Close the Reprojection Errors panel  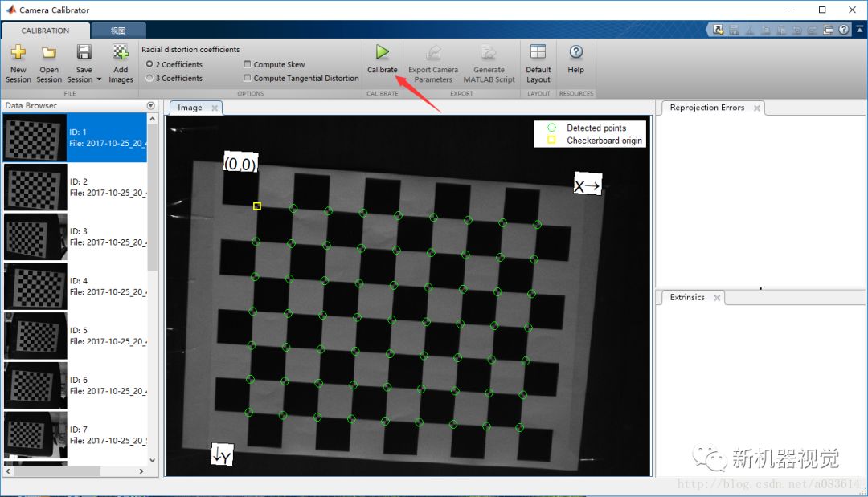[757, 108]
